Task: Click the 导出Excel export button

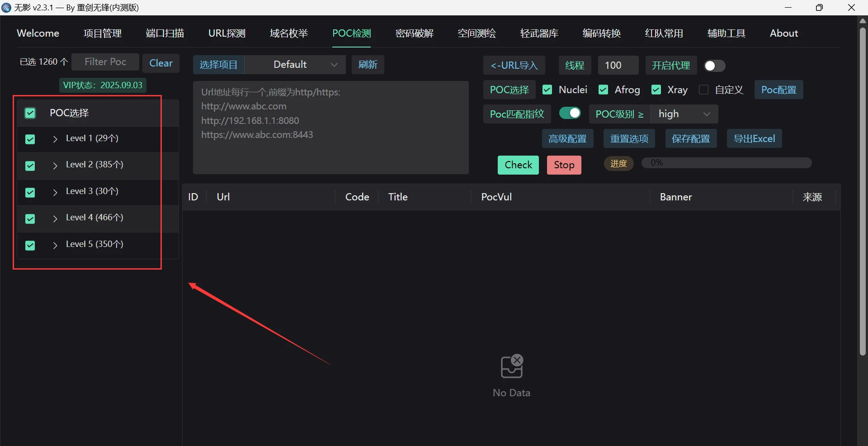Action: [754, 138]
